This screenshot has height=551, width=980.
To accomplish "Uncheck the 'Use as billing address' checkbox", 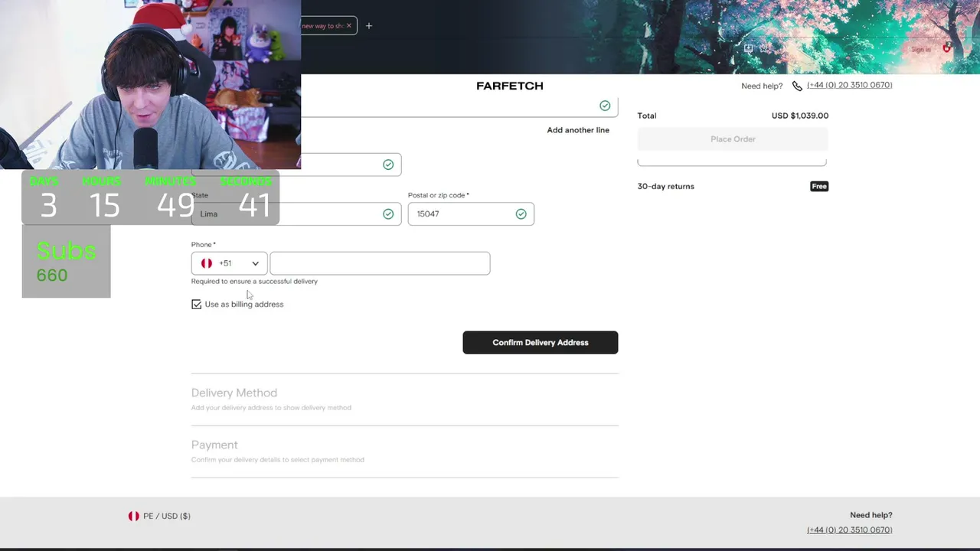I will click(x=197, y=305).
